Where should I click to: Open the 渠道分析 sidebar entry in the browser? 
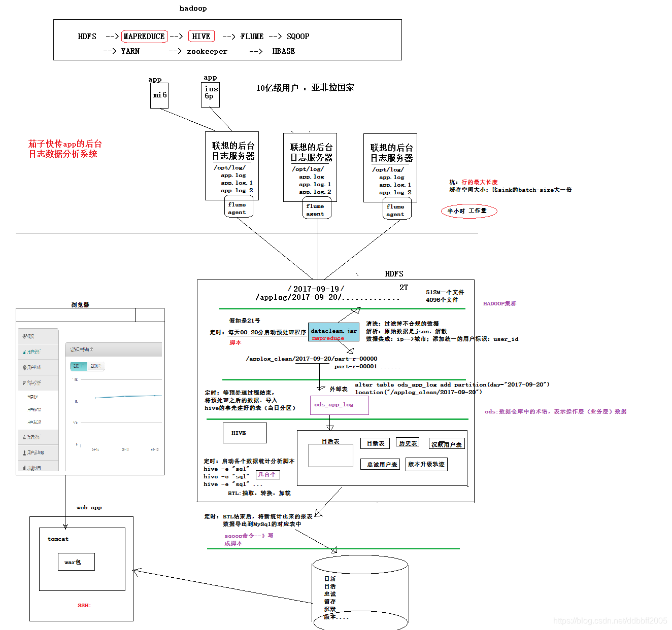tap(38, 437)
